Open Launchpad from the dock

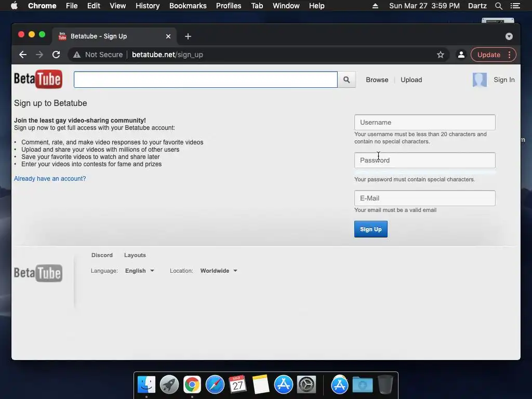click(x=169, y=385)
